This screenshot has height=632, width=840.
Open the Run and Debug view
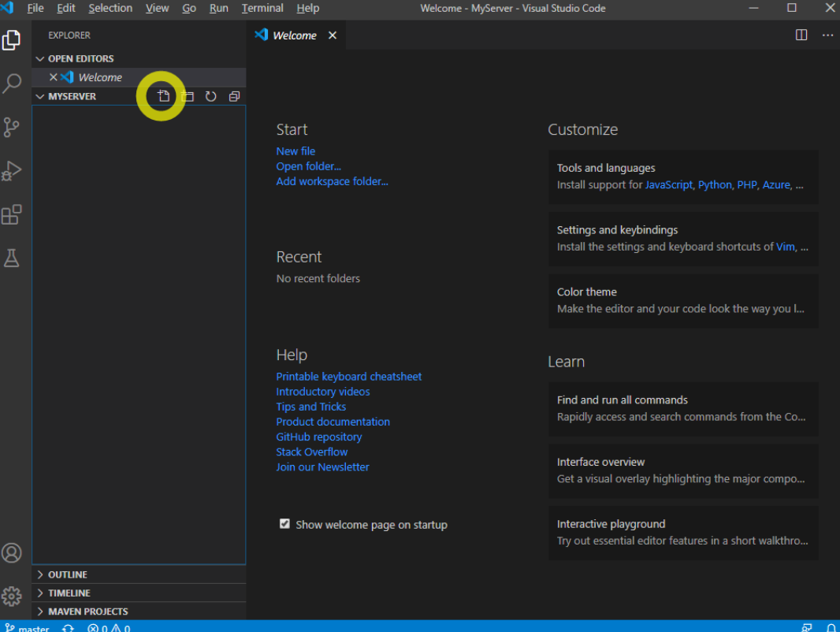tap(11, 171)
